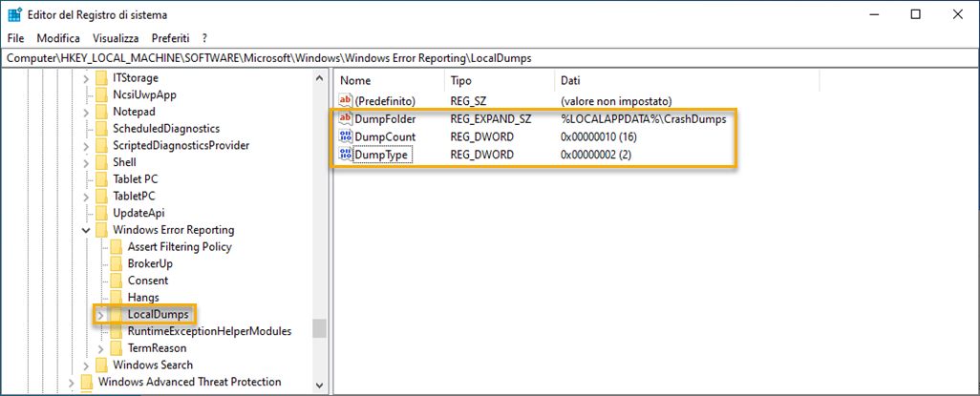Select the Notepad folder icon
This screenshot has height=396, width=980.
(101, 112)
